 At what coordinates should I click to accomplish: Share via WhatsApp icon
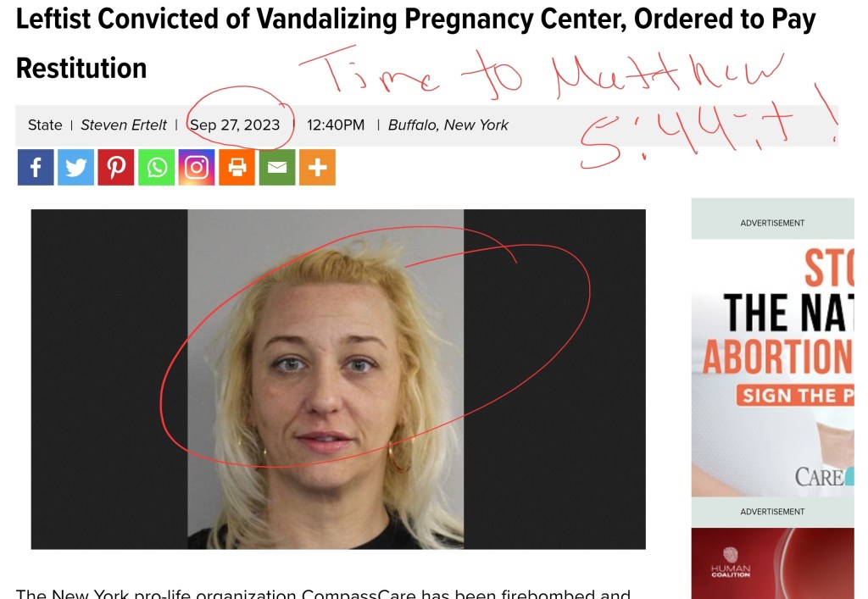(156, 167)
